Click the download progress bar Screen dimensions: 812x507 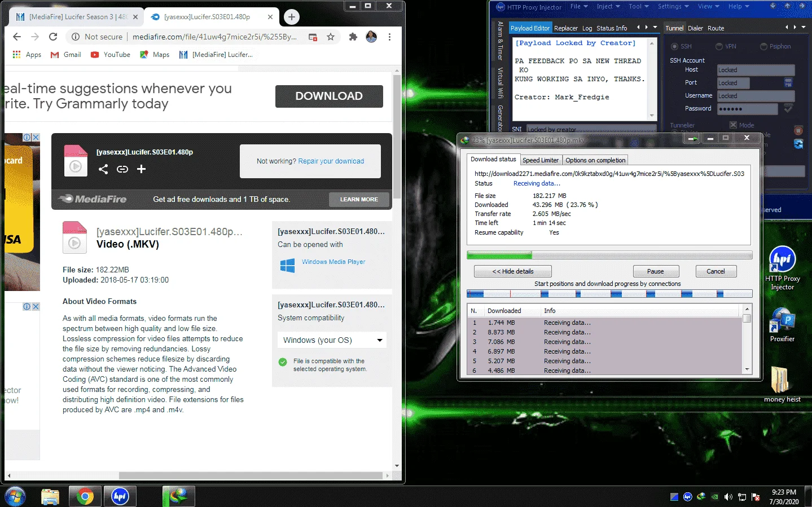tap(609, 255)
